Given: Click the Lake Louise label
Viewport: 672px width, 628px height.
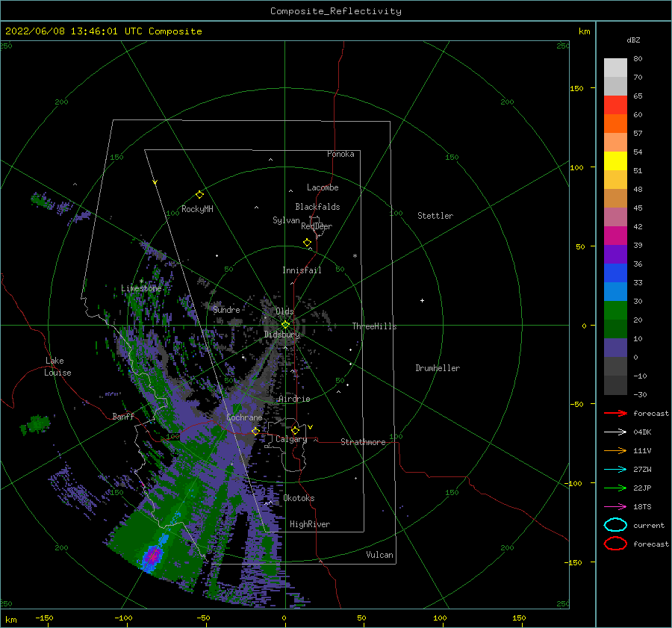Looking at the screenshot, I should 57,367.
